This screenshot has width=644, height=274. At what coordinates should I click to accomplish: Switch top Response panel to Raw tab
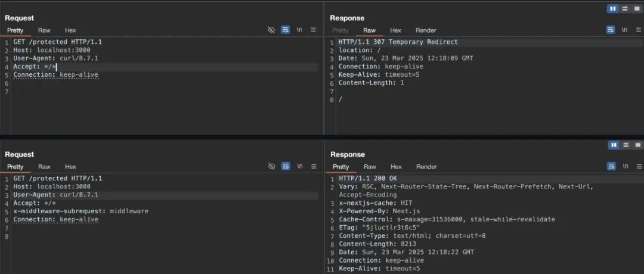(369, 30)
